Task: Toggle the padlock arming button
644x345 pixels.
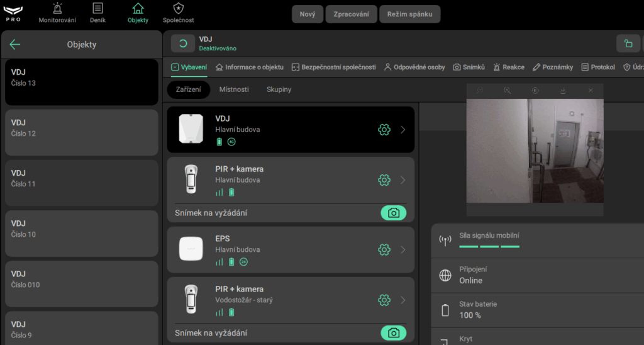Action: pyautogui.click(x=628, y=43)
